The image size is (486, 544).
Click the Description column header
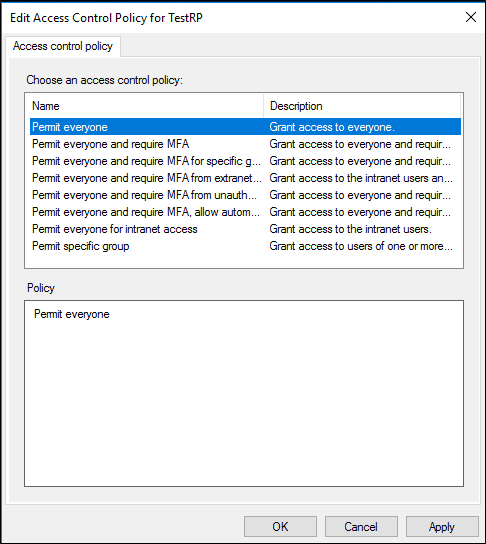point(362,106)
